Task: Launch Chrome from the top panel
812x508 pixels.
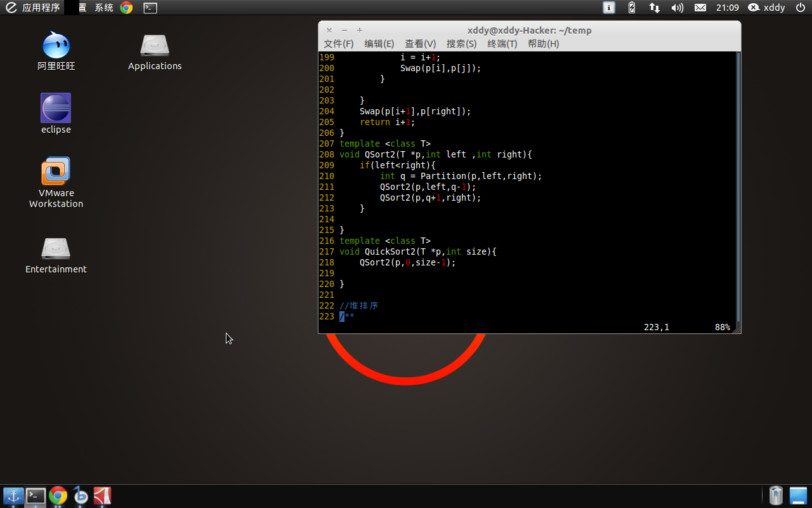Action: coord(126,8)
